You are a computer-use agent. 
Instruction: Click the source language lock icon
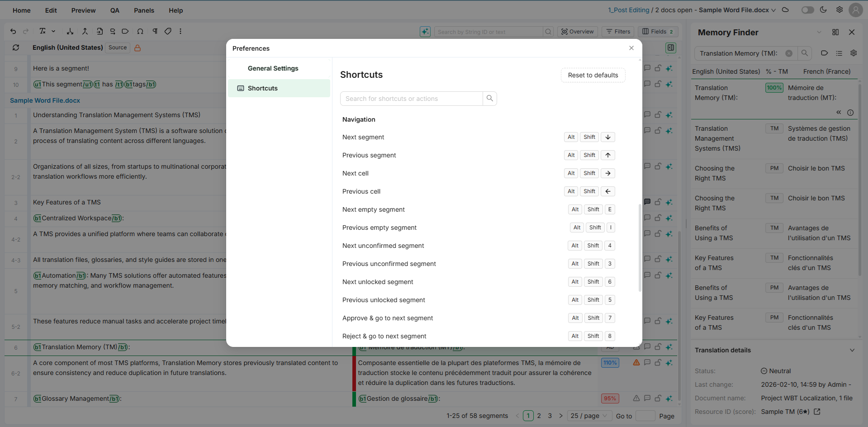[x=138, y=48]
